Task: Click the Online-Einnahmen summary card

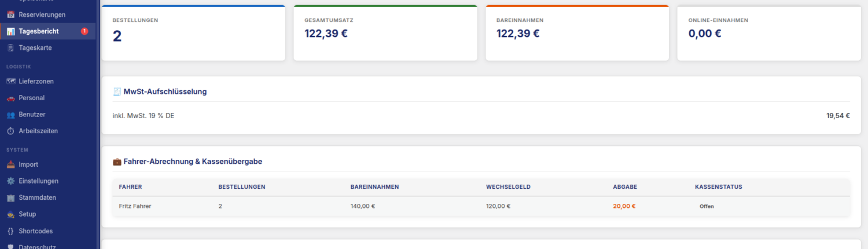Action: (x=769, y=32)
